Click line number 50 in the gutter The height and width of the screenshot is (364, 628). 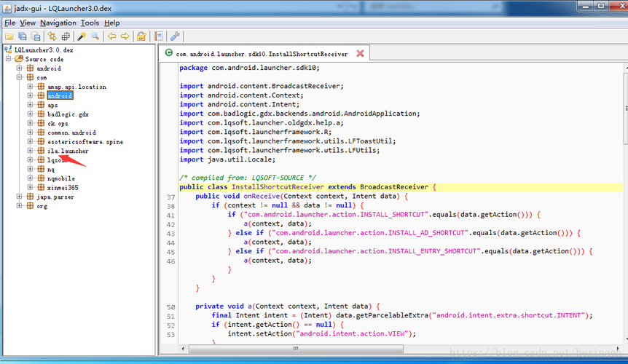(171, 307)
